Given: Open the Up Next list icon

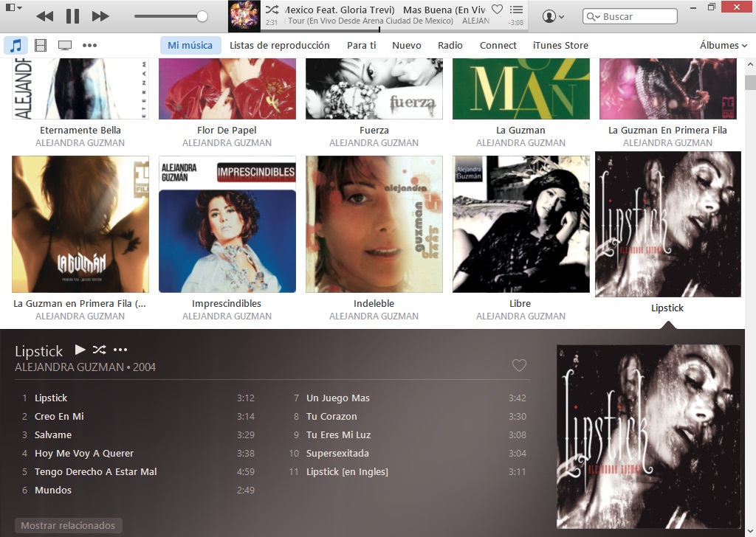Looking at the screenshot, I should (x=516, y=10).
